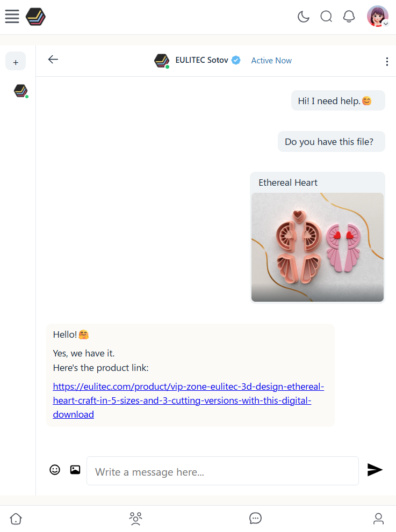Viewport: 396px width, 532px height.
Task: Toggle dark mode moon icon
Action: tap(304, 17)
